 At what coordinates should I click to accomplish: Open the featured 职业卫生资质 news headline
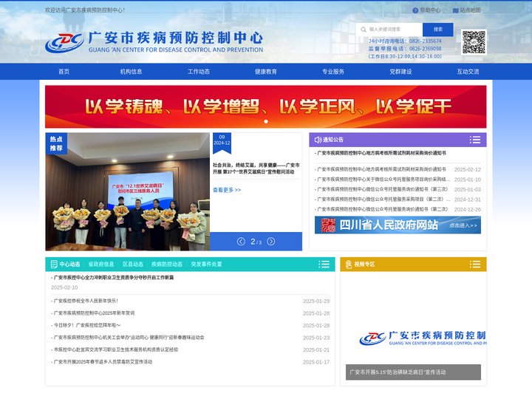tap(112, 278)
